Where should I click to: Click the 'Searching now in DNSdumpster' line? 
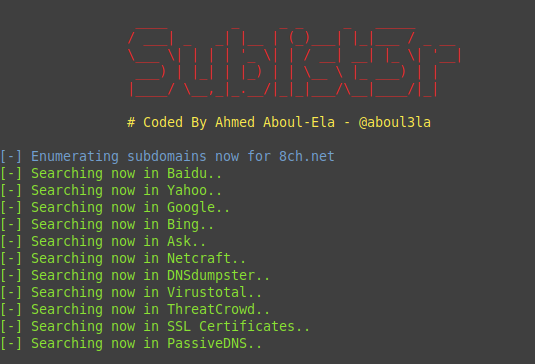pyautogui.click(x=135, y=275)
